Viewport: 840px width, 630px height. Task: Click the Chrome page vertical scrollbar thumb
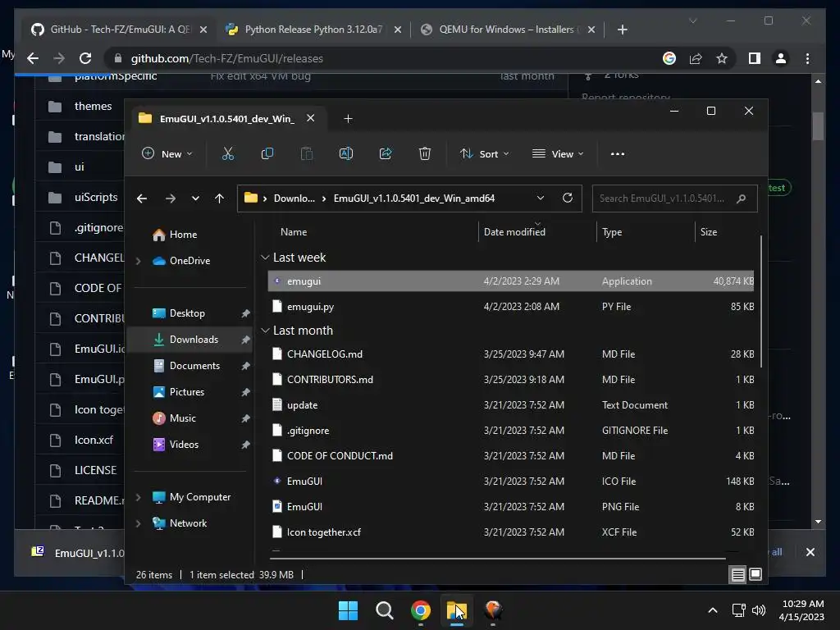point(818,126)
